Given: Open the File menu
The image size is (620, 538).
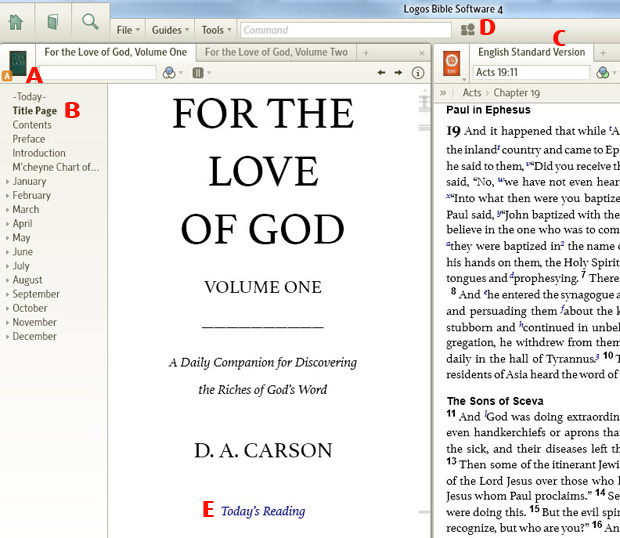Looking at the screenshot, I should click(126, 31).
